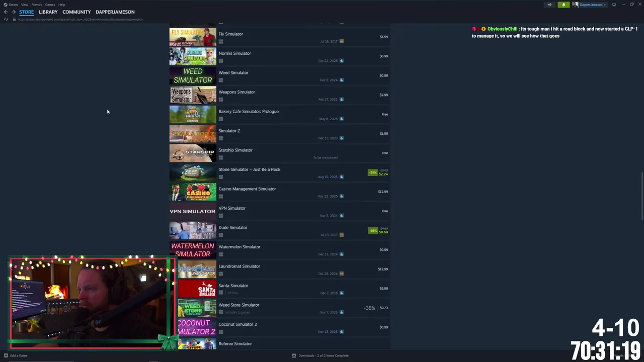Click the Starship Simulator thumbnail
The width and height of the screenshot is (644, 362).
[x=193, y=153]
